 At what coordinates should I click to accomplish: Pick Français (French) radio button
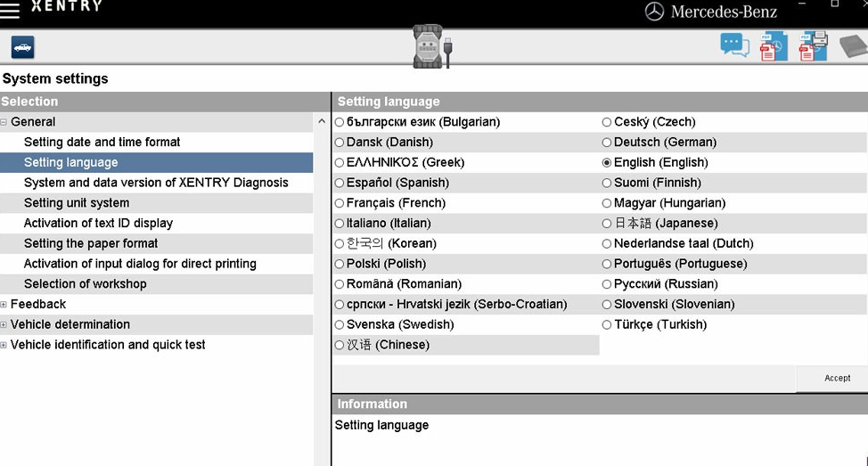click(x=340, y=204)
